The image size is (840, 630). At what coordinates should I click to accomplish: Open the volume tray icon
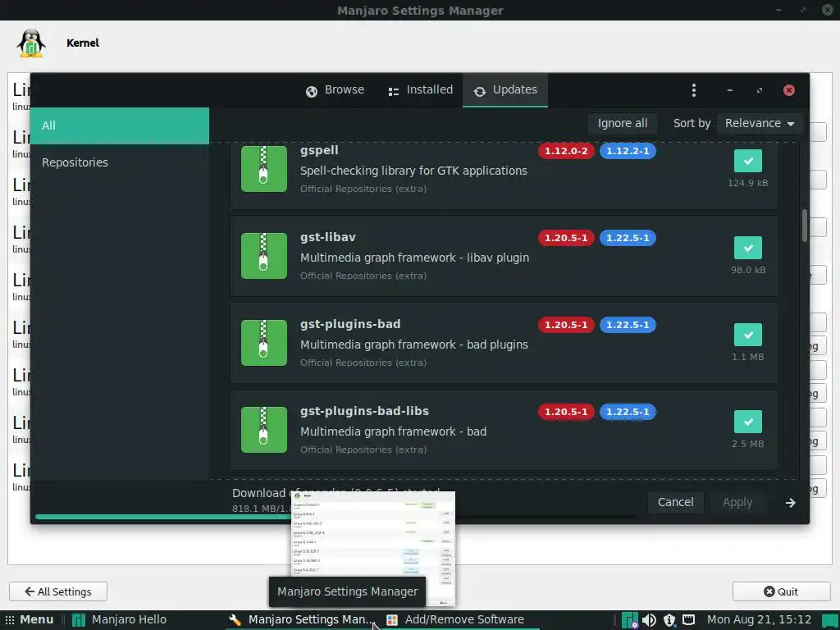(649, 620)
